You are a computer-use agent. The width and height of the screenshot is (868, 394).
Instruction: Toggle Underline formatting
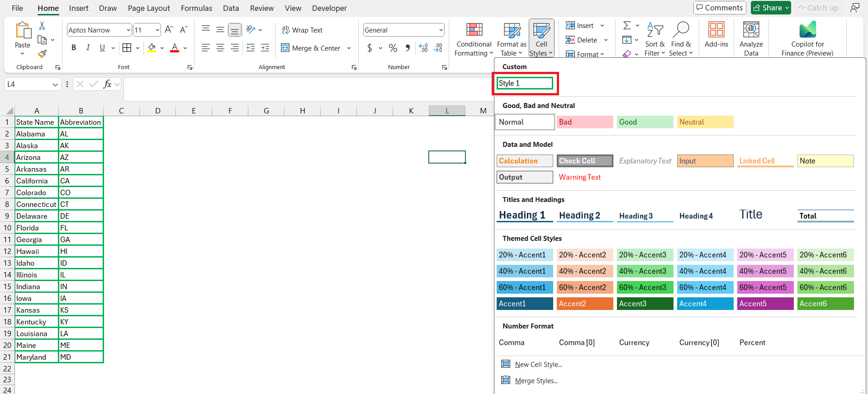[x=102, y=47]
